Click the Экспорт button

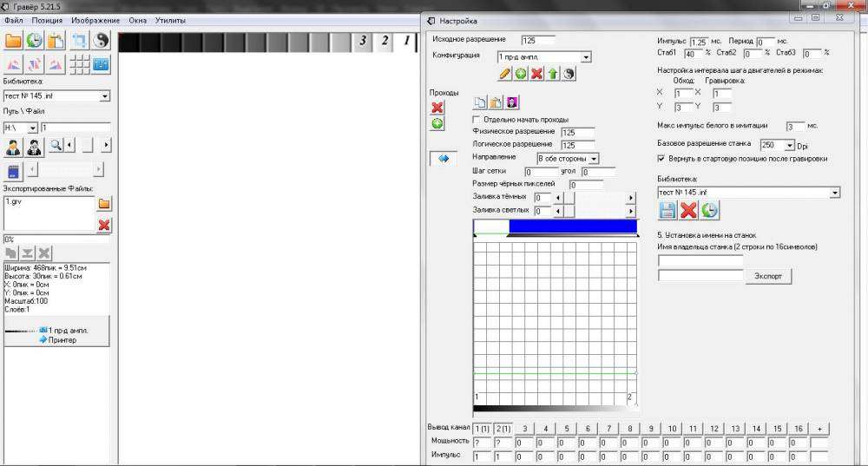[767, 276]
